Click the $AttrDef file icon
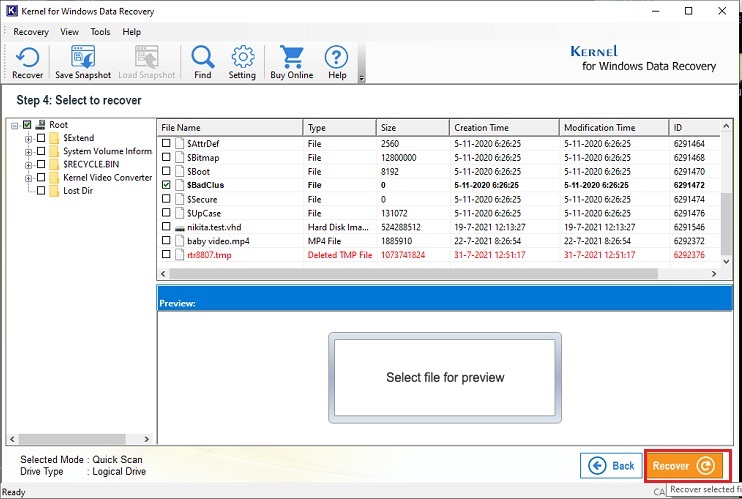Viewport: 742px width, 499px height. tap(179, 143)
